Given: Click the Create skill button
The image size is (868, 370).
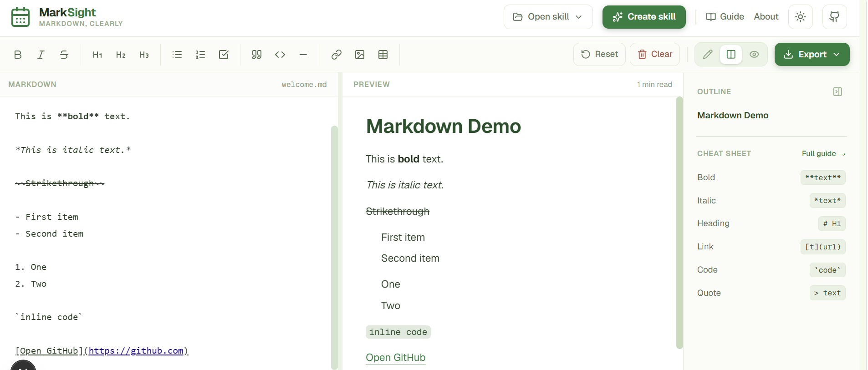Looking at the screenshot, I should click(x=644, y=17).
